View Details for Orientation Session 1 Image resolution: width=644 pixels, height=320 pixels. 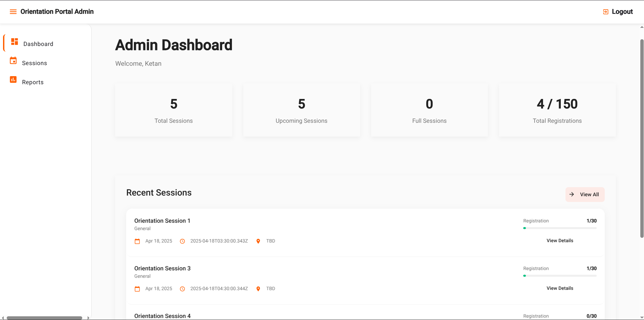pos(559,241)
